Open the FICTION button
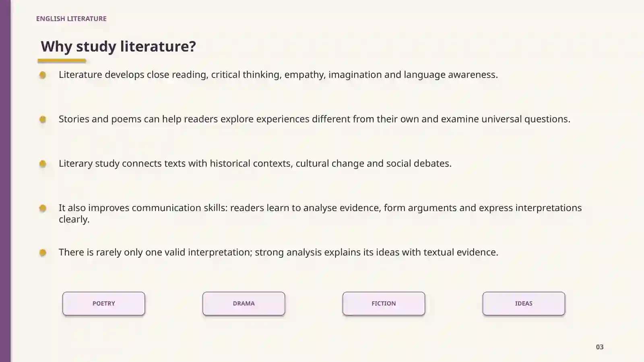Screen dimensions: 644x362 click(x=384, y=304)
